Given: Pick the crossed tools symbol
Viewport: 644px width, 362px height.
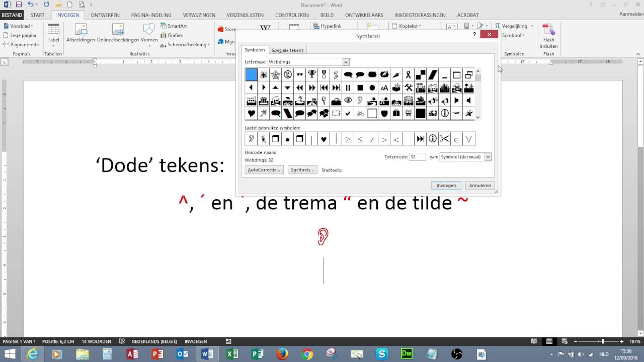Looking at the screenshot, I should (x=409, y=88).
